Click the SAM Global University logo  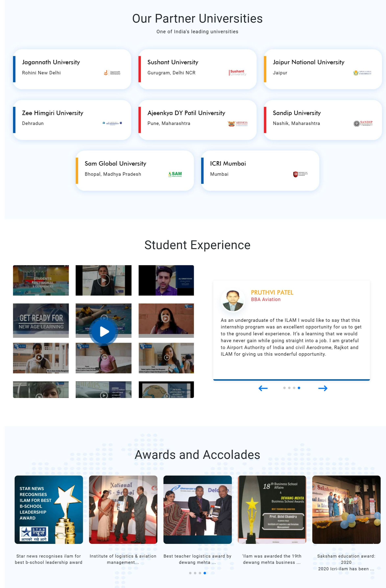175,174
